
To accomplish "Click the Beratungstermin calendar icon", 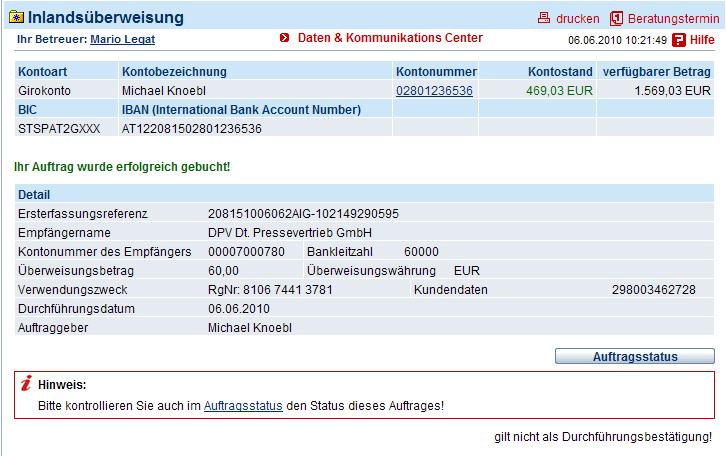I will 616,19.
